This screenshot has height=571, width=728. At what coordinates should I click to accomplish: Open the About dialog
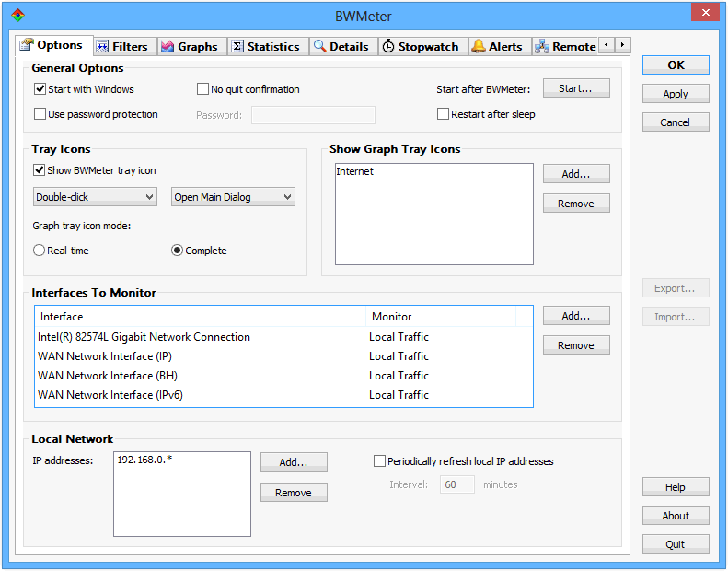676,516
